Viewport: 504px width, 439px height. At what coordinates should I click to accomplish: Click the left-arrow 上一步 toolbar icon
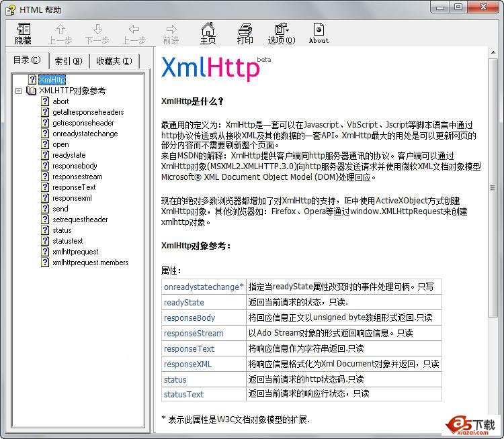click(134, 34)
